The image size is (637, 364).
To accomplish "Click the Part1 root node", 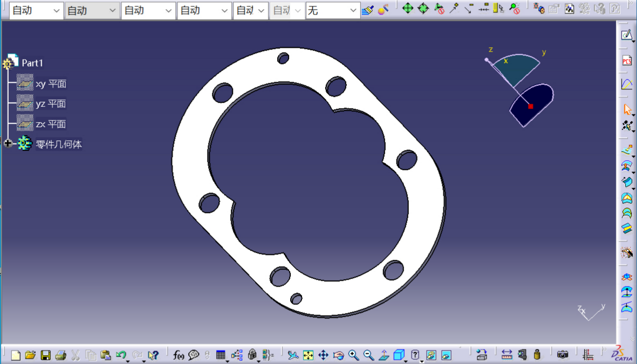I will pos(32,63).
